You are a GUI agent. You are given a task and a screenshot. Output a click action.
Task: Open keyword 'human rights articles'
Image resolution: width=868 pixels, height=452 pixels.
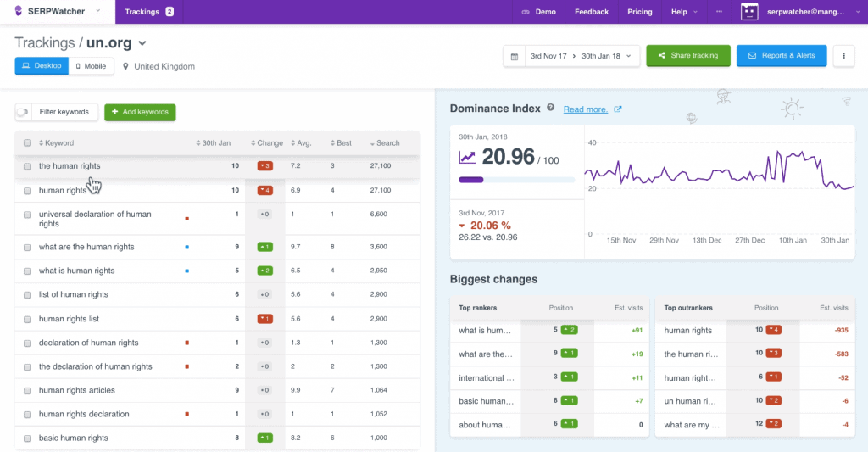tap(77, 390)
